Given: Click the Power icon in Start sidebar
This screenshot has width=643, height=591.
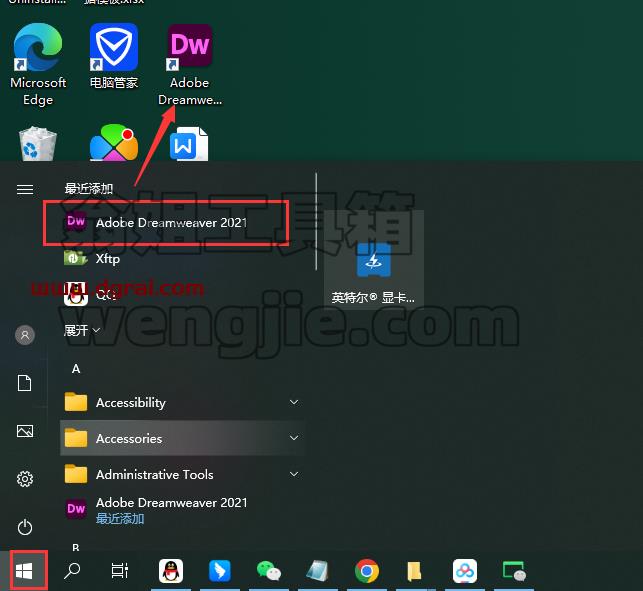Looking at the screenshot, I should click(x=25, y=527).
